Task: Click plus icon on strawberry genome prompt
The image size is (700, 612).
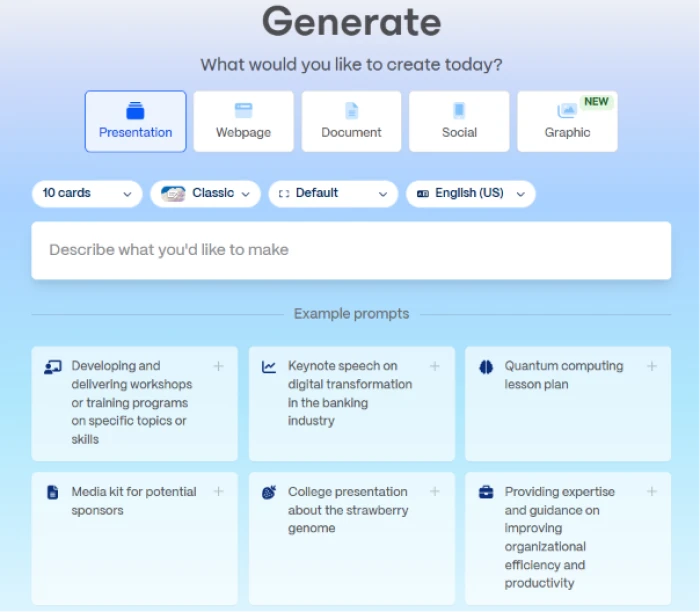Action: click(435, 492)
